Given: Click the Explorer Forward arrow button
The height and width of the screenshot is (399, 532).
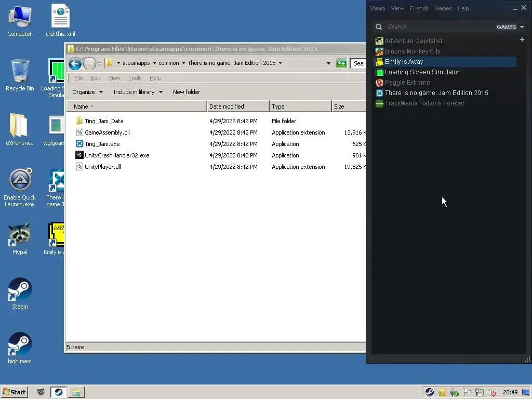Looking at the screenshot, I should click(89, 63).
